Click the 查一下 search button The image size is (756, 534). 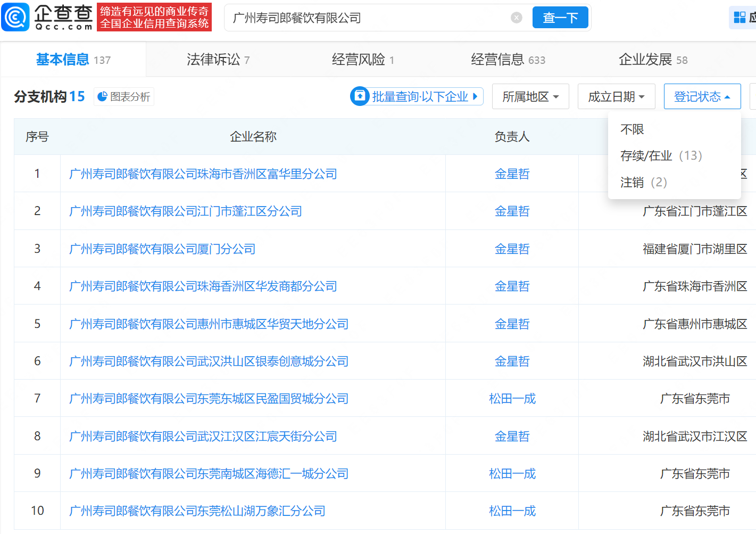(560, 18)
